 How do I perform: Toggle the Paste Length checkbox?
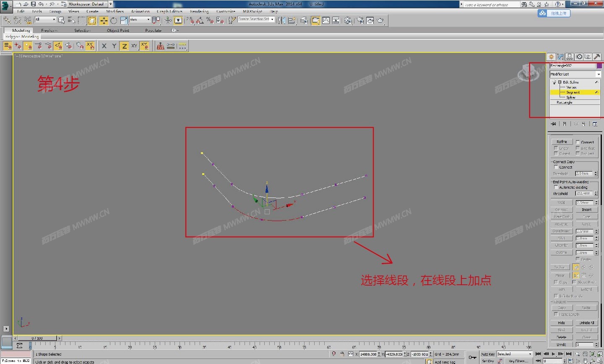(x=556, y=314)
